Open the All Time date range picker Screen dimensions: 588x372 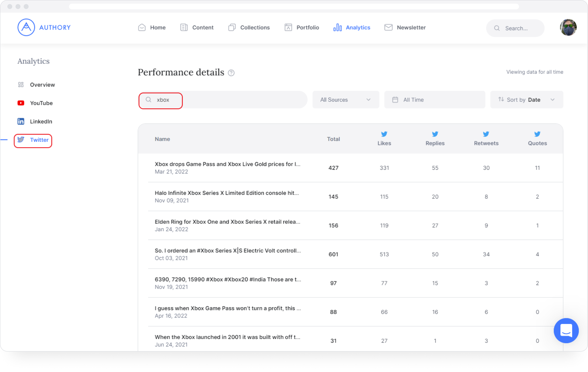point(434,100)
